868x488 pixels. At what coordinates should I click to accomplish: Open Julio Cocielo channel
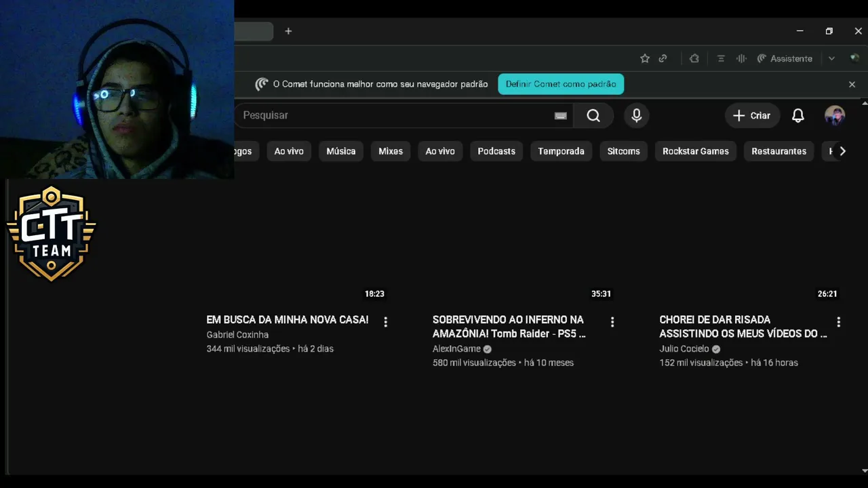click(x=684, y=349)
